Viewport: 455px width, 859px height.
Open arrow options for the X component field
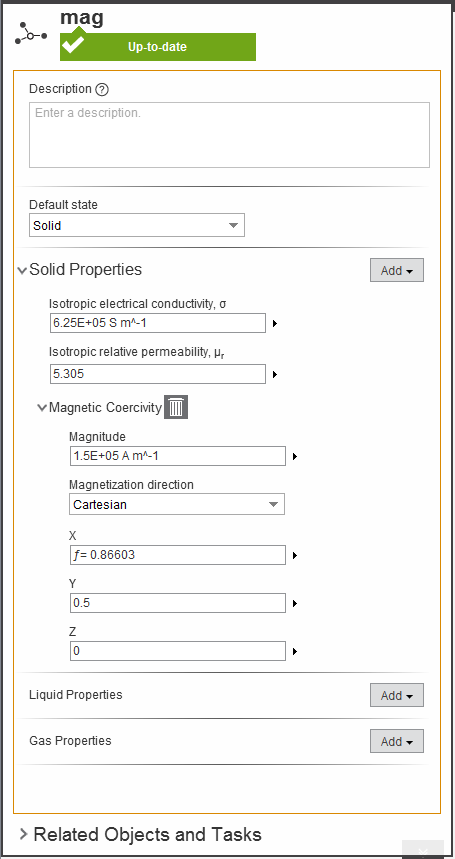coord(295,556)
